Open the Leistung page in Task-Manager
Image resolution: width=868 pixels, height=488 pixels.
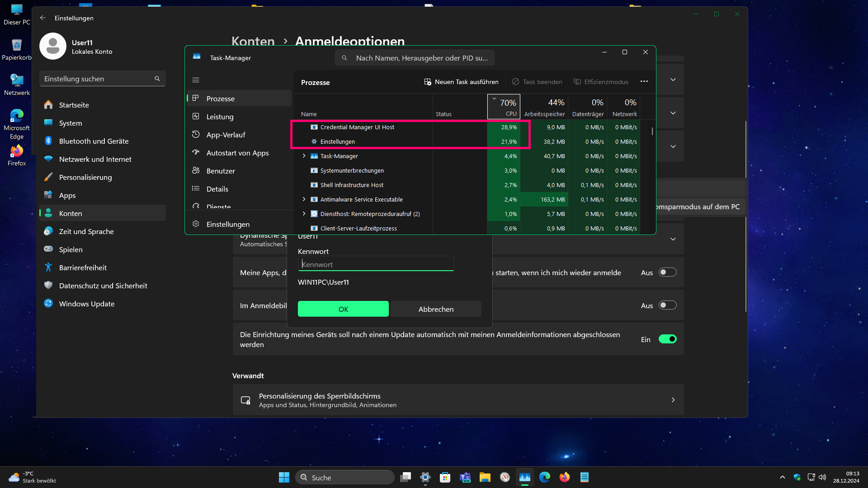220,117
